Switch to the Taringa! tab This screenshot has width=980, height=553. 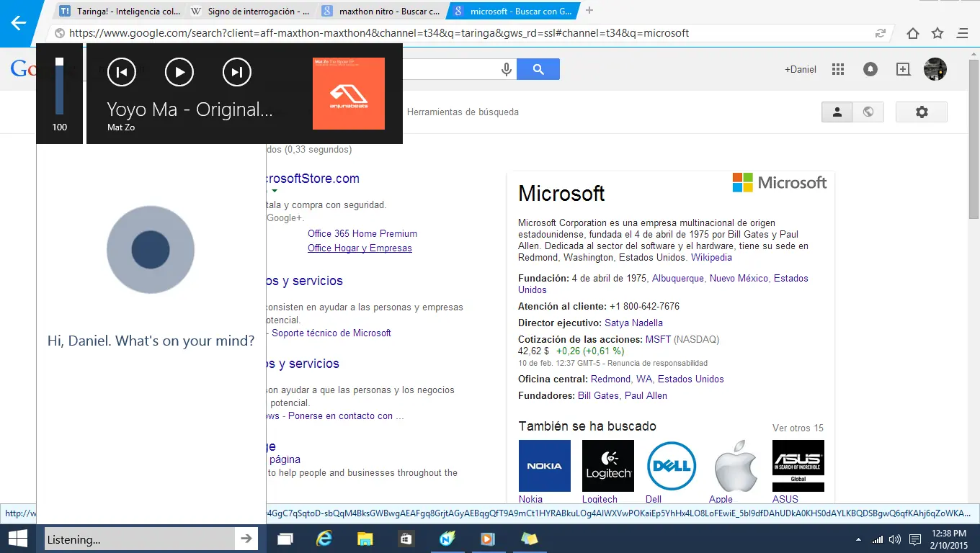tap(121, 11)
